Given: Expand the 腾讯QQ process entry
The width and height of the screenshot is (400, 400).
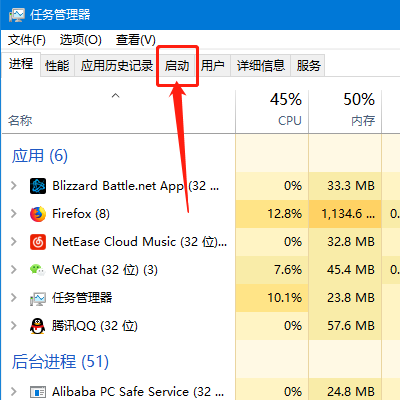Looking at the screenshot, I should click(14, 326).
